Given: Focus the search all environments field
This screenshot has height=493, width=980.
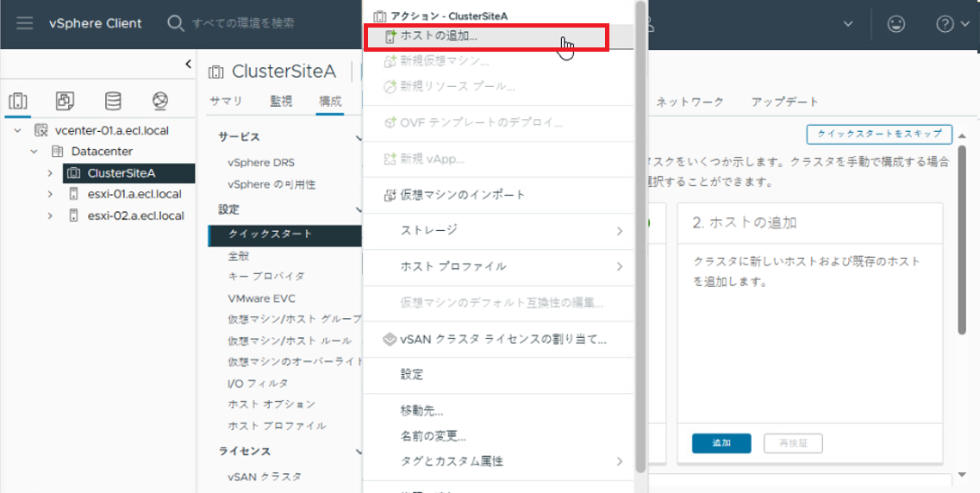Looking at the screenshot, I should coord(243,24).
